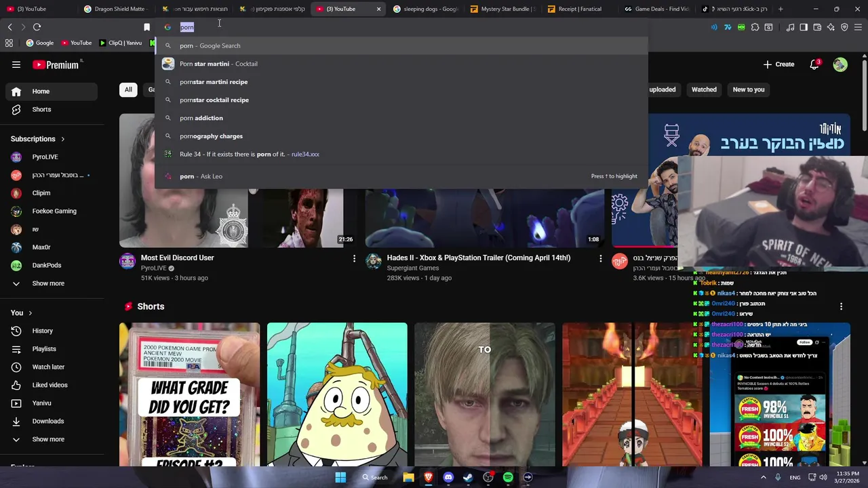Open the Most Evil Discord User video title
Image resolution: width=868 pixels, height=488 pixels.
[x=177, y=258]
